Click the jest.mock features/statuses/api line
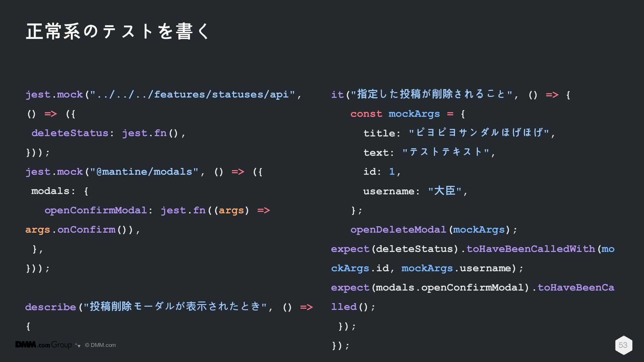 pos(164,95)
